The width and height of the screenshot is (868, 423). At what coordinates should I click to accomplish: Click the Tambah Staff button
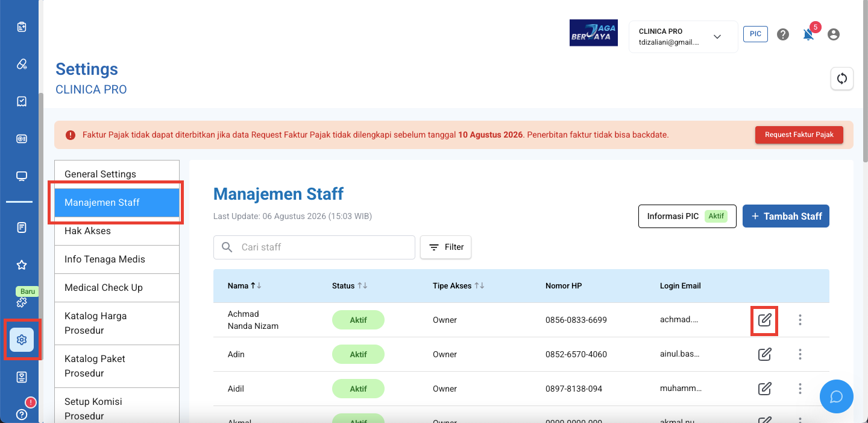[786, 216]
